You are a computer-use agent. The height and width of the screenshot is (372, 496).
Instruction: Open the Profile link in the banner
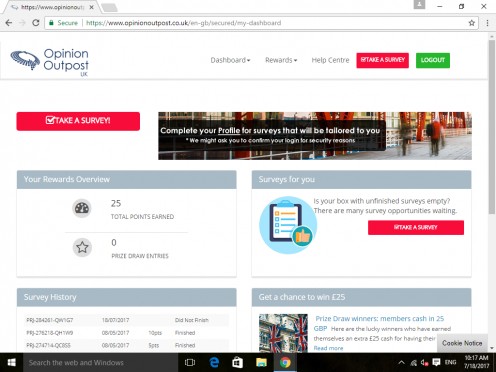pyautogui.click(x=229, y=130)
